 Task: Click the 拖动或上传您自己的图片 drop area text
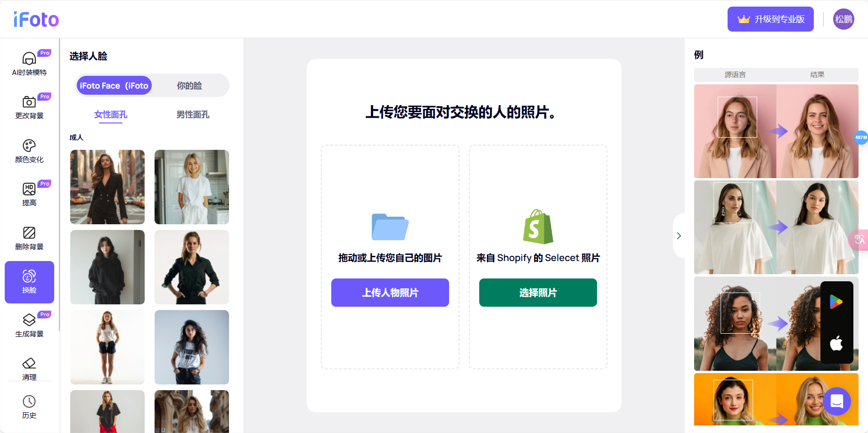pos(390,258)
